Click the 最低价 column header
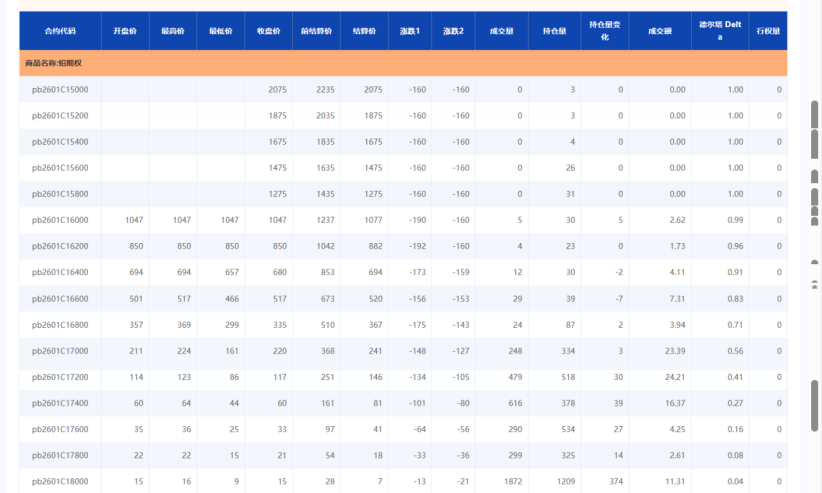The image size is (822, 493). tap(221, 31)
